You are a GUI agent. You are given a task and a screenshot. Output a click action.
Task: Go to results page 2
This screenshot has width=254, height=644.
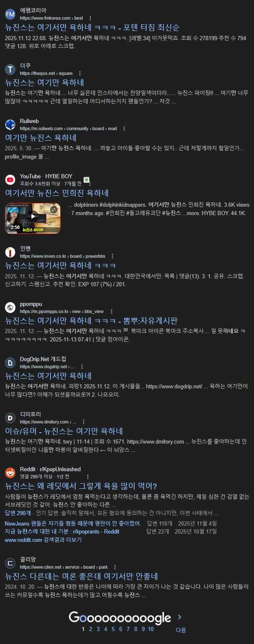click(91, 629)
